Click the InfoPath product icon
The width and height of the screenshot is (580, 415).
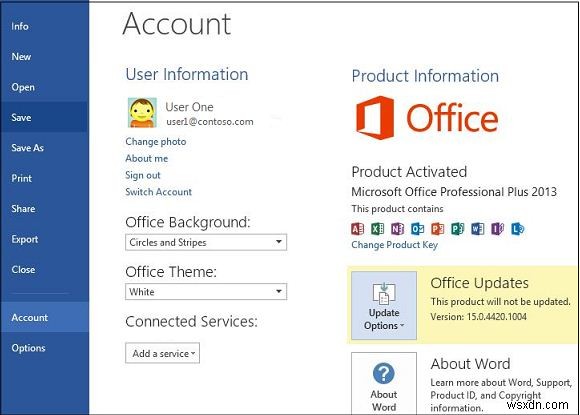[x=497, y=229]
